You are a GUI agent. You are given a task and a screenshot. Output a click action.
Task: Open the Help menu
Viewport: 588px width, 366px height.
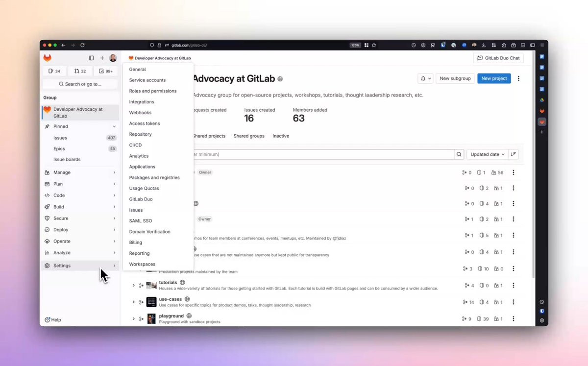[x=53, y=319]
